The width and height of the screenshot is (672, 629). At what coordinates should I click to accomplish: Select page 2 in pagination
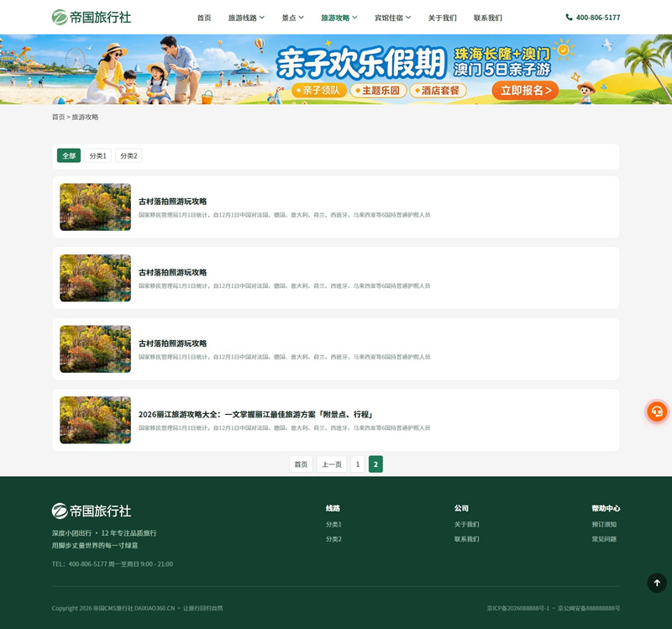(375, 464)
